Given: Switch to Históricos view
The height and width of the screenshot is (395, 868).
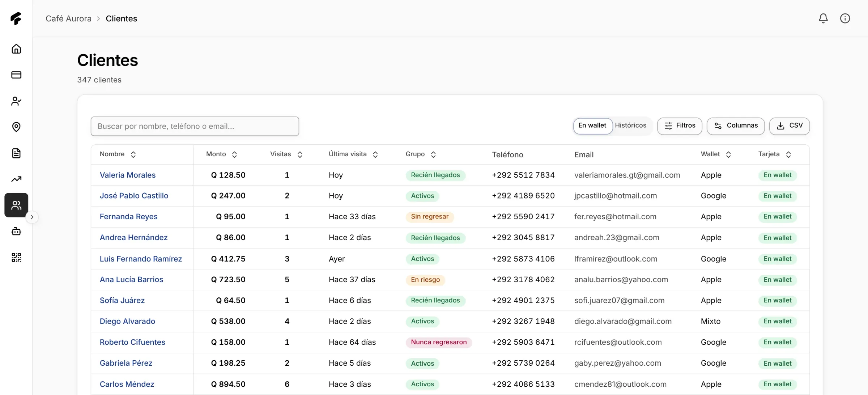Looking at the screenshot, I should (631, 126).
